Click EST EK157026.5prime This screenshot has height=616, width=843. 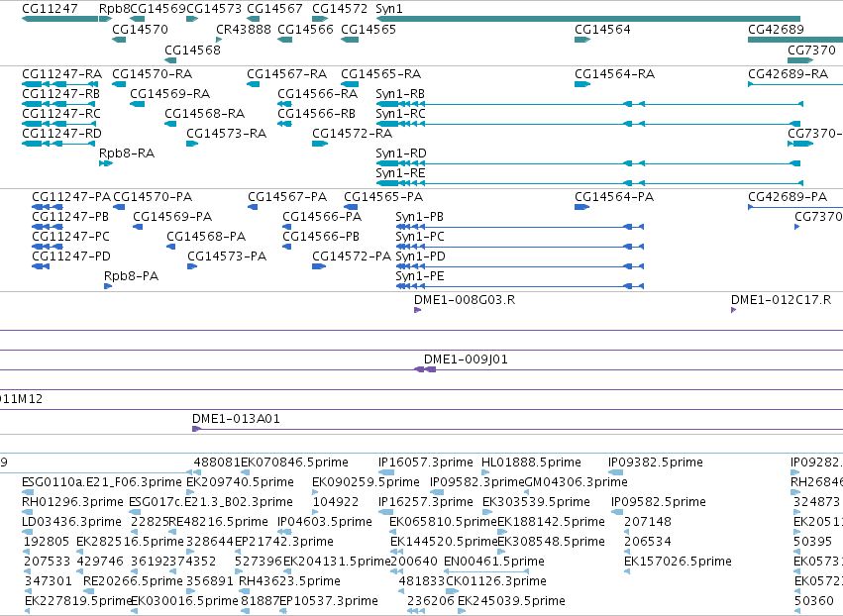(678, 562)
